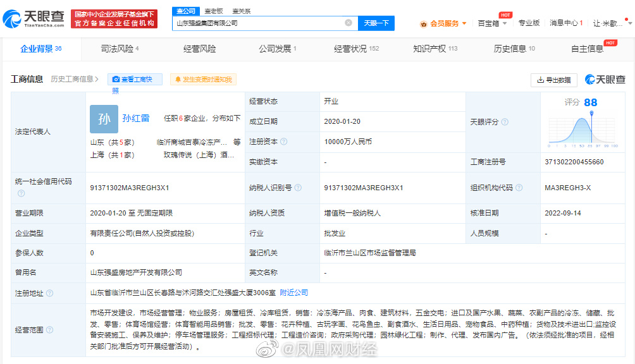Click help icon beside 经营范围
The height and width of the screenshot is (364, 635).
pyautogui.click(x=49, y=330)
